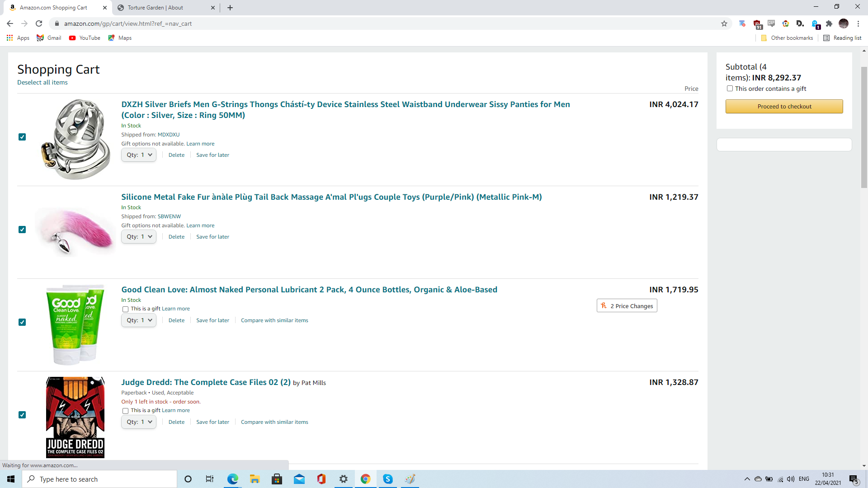Click the Windows search box
The image size is (868, 488).
click(x=99, y=479)
